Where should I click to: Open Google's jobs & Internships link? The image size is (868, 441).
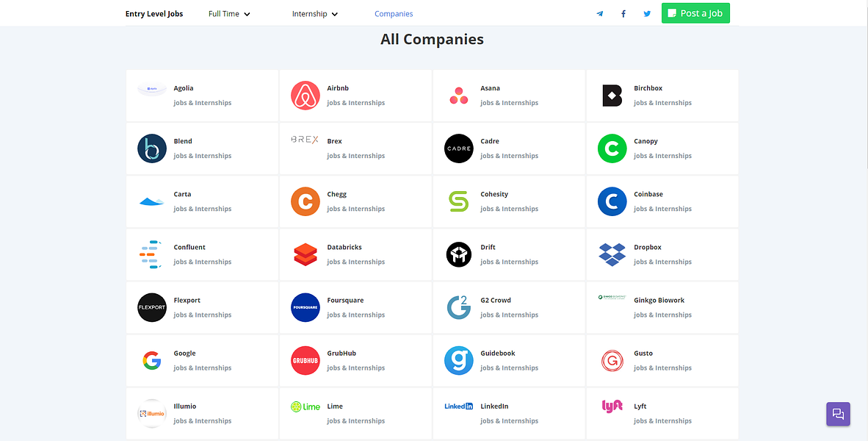203,368
